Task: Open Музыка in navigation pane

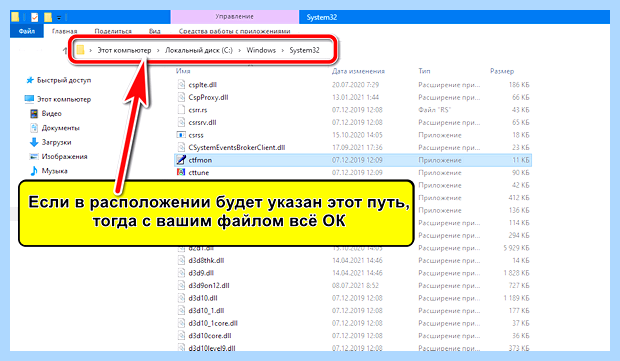Action: click(54, 171)
